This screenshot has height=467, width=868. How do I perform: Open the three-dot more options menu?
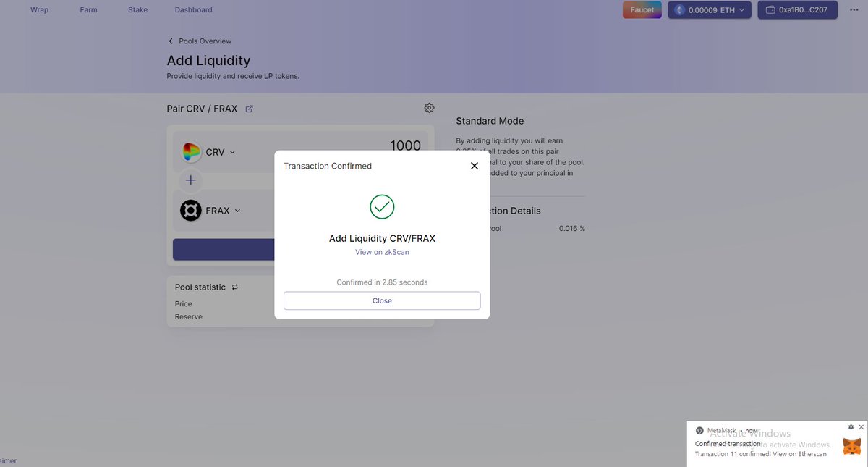pos(853,10)
